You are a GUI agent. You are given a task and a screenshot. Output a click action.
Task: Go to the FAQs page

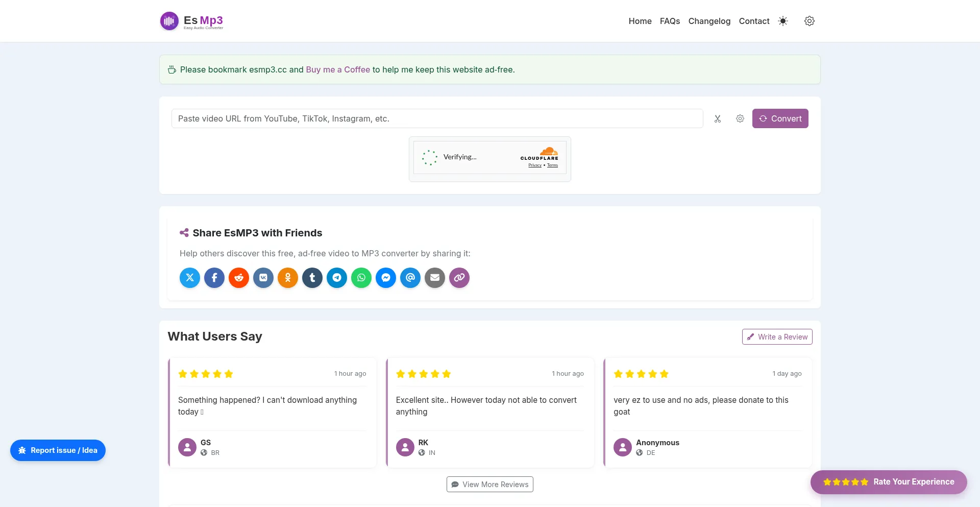[x=670, y=21]
